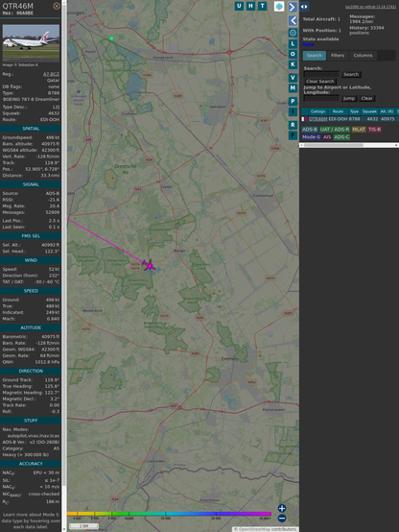Click the Search button next to search field
This screenshot has height=532, width=399.
click(351, 74)
